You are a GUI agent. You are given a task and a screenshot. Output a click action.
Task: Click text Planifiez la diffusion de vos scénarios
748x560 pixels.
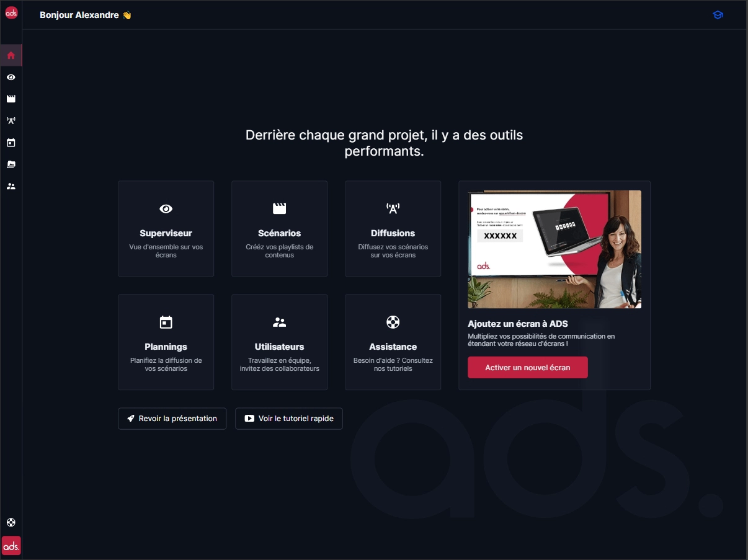[166, 365]
